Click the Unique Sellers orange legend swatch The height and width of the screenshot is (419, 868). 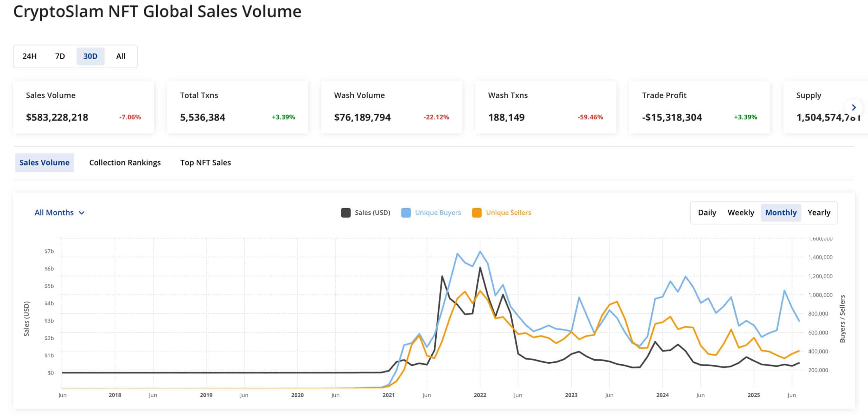coord(477,213)
